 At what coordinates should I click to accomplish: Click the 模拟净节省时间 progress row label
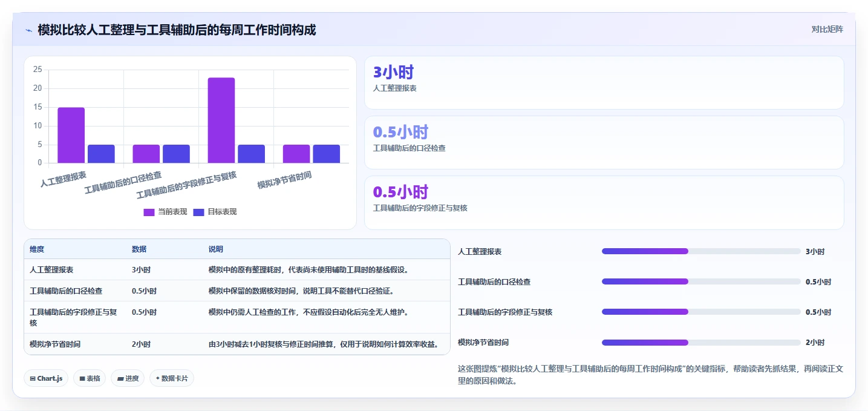click(483, 343)
